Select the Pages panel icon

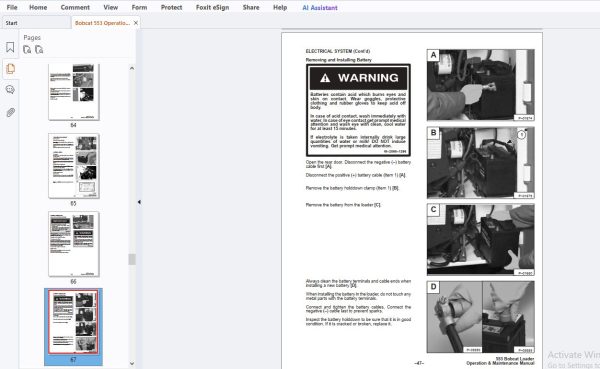[x=10, y=69]
